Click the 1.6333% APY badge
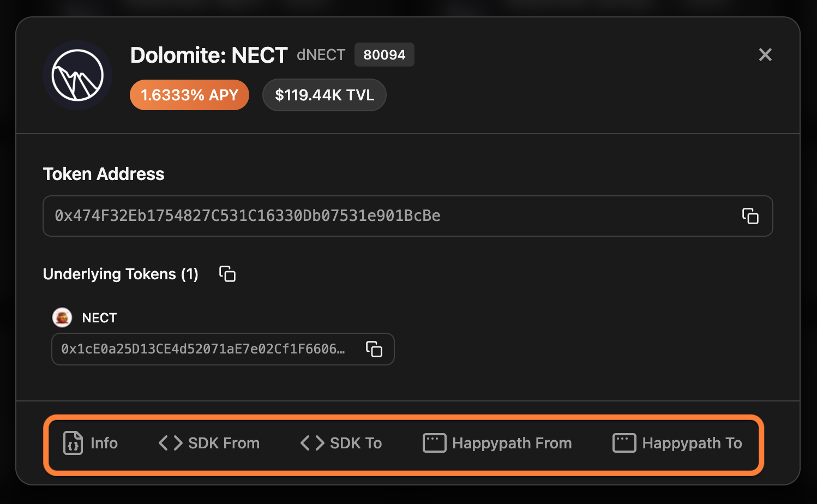 coord(189,95)
